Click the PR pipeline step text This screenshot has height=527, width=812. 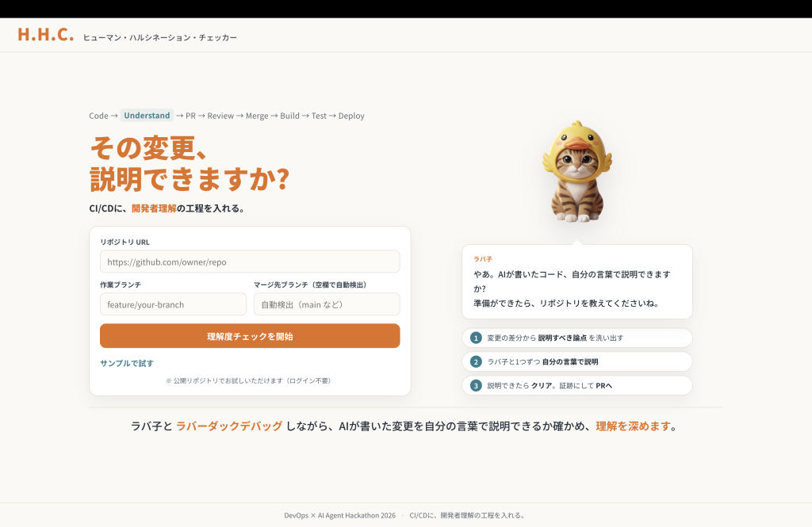tap(190, 116)
